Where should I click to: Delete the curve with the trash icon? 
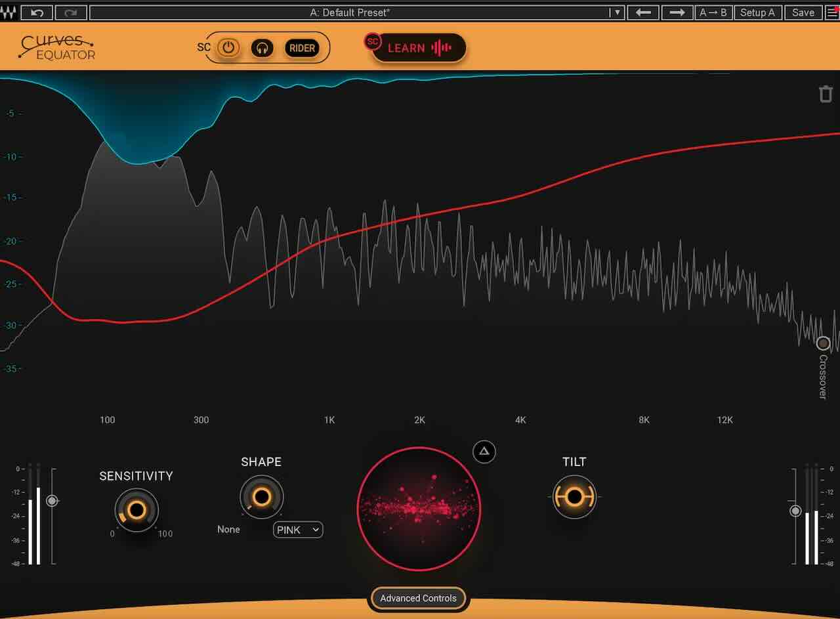(x=826, y=94)
